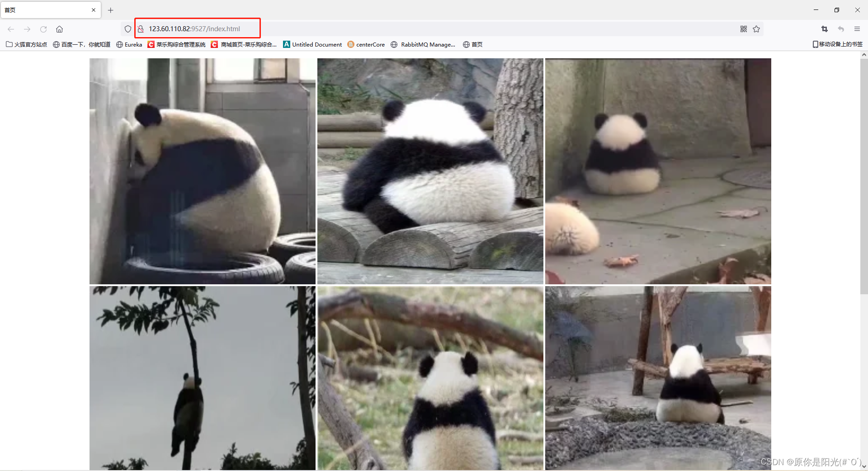This screenshot has height=471, width=868.
Task: Click the panda on grass under branch image
Action: (430, 378)
